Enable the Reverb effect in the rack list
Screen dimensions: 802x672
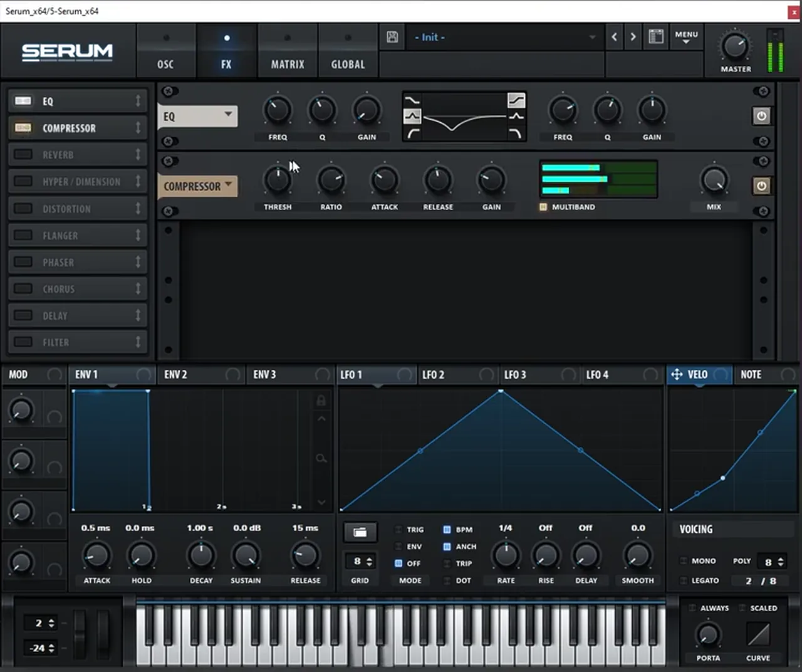click(x=23, y=154)
